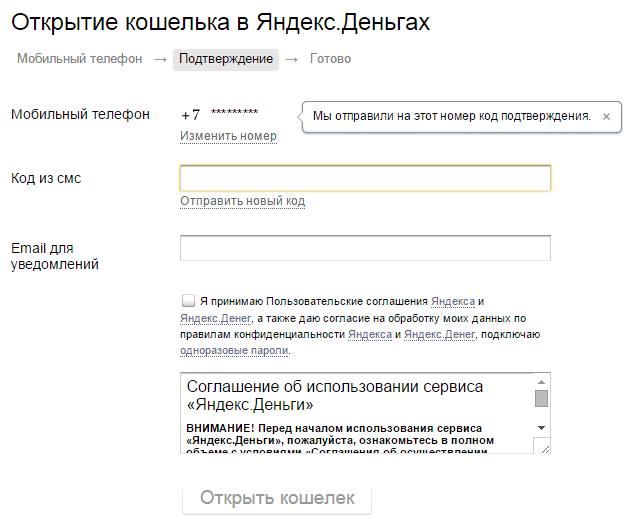Click the agreement textarea resize handle

coord(545,449)
